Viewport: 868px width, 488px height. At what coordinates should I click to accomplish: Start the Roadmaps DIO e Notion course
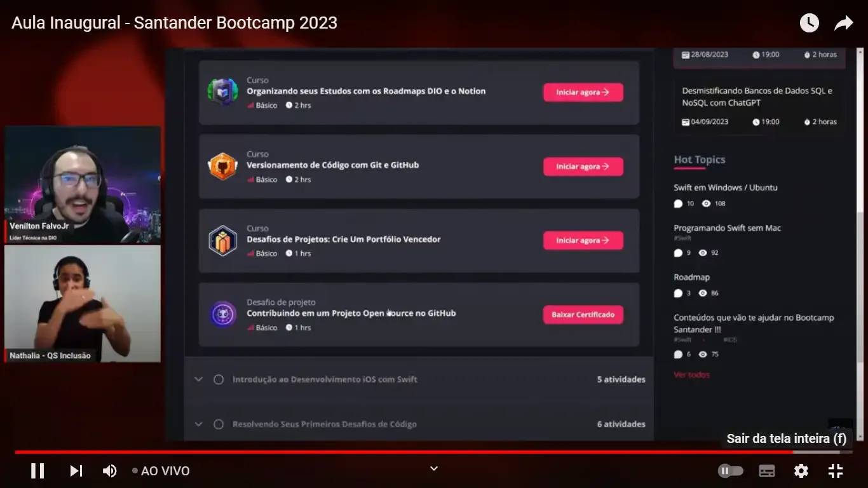tap(583, 92)
